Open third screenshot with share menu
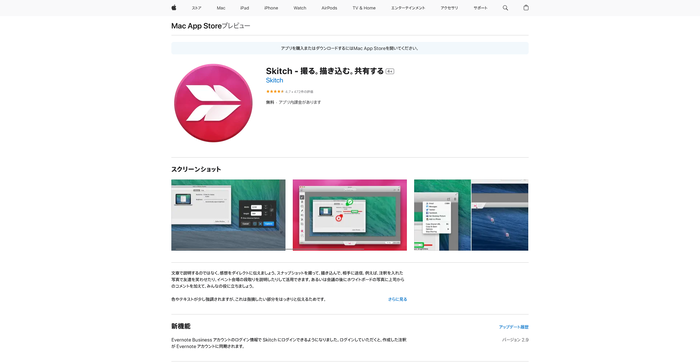700x363 pixels. [x=471, y=215]
